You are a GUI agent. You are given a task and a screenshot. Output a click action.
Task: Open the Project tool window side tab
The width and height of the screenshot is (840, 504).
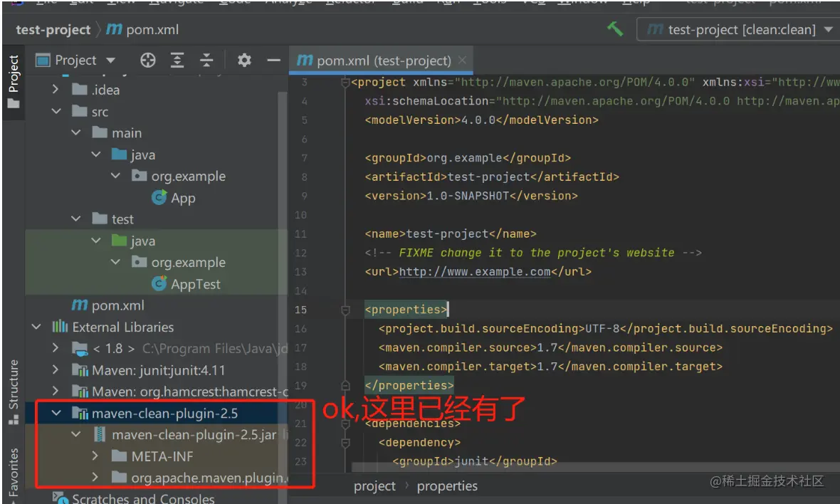(14, 81)
